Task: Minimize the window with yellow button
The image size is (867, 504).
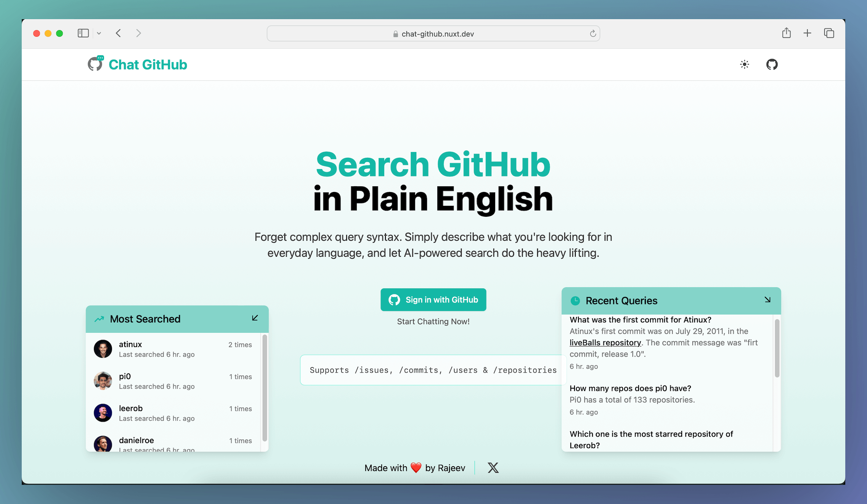Action: pos(48,33)
